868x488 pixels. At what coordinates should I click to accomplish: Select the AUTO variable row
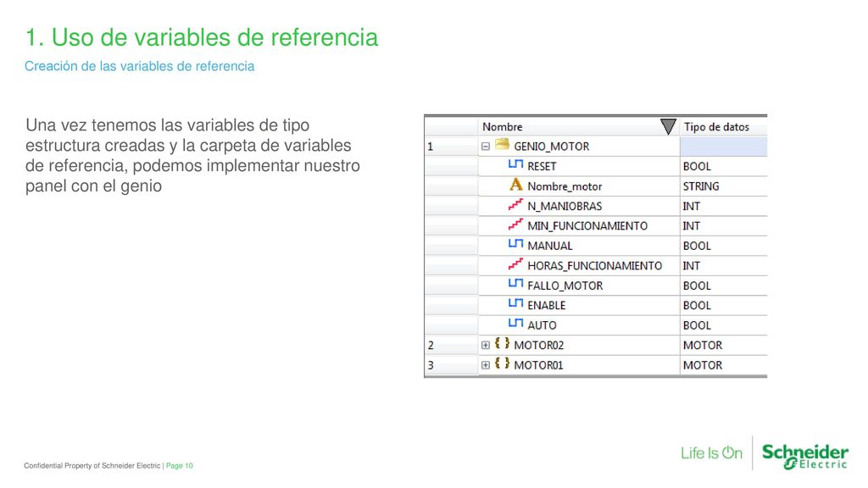tap(596, 325)
